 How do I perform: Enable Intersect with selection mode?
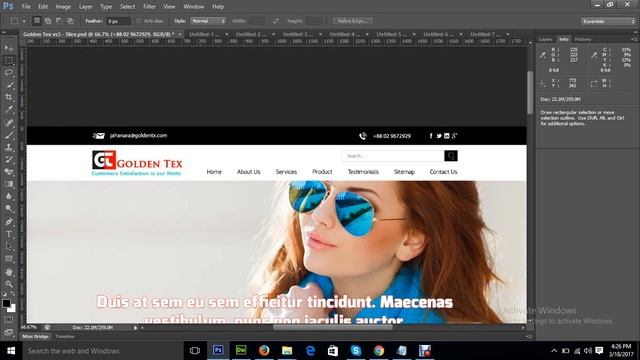point(70,20)
